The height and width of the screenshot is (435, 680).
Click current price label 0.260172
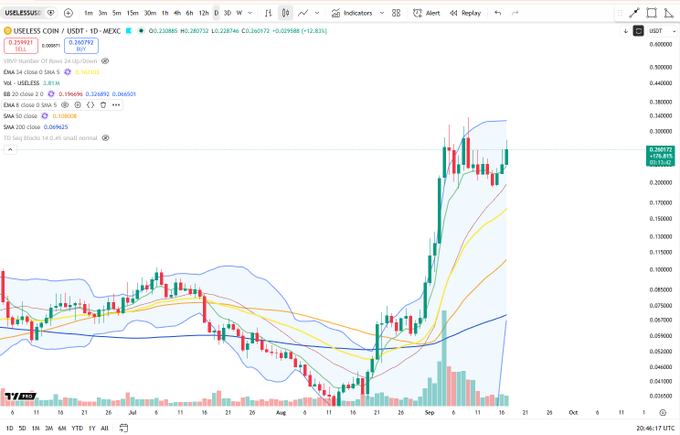pos(660,150)
